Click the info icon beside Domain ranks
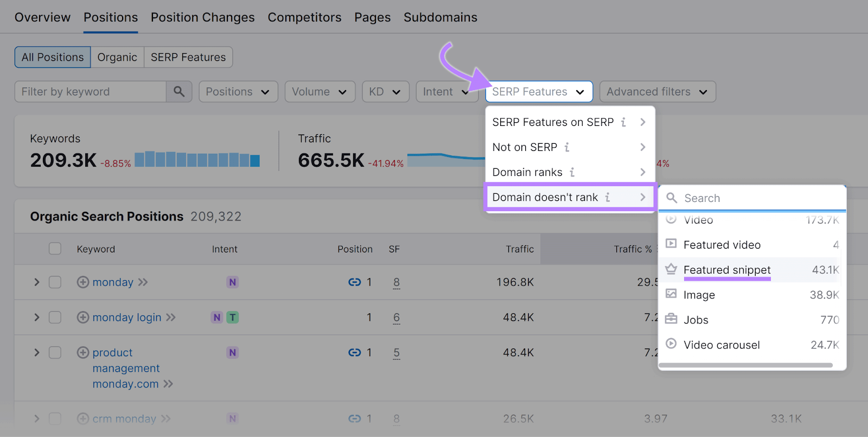This screenshot has width=868, height=437. coord(572,172)
